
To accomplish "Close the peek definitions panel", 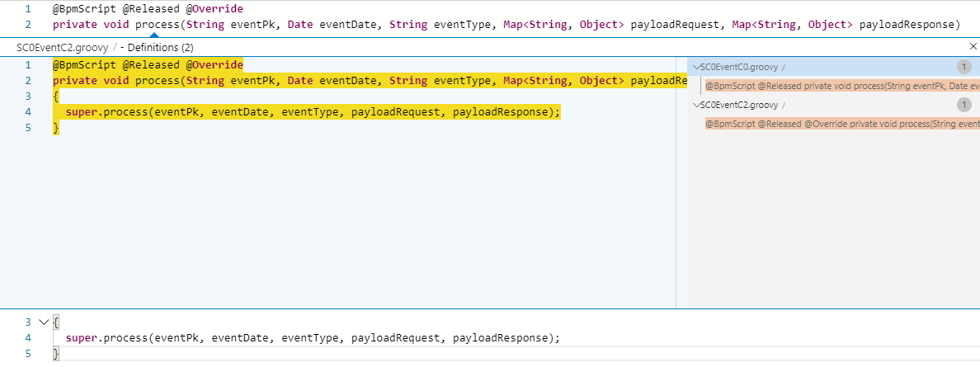I will (973, 47).
